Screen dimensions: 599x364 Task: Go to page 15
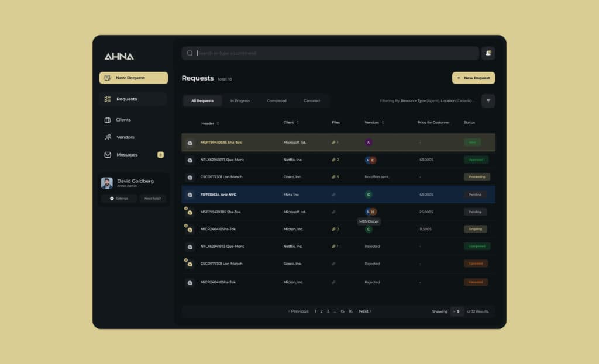tap(342, 311)
